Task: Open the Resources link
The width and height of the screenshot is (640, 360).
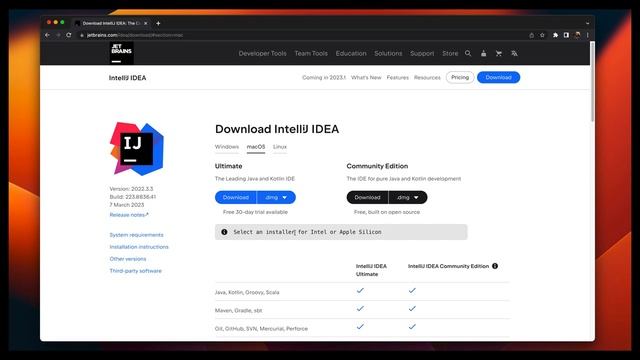Action: (427, 78)
